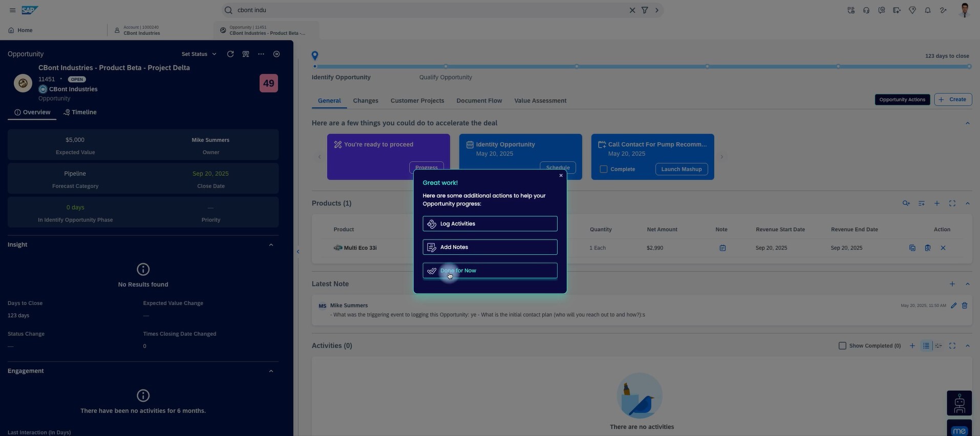Click the note icon for Multi Eco 33i
The height and width of the screenshot is (436, 980).
click(x=722, y=248)
